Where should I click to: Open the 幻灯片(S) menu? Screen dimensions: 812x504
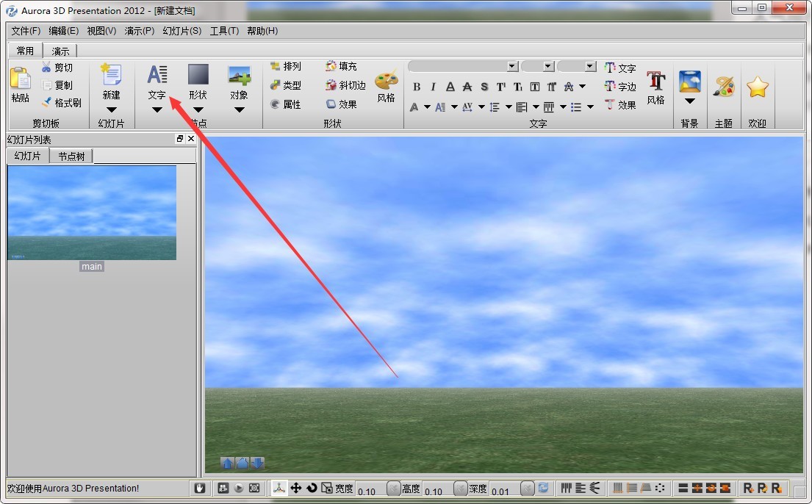(x=181, y=31)
